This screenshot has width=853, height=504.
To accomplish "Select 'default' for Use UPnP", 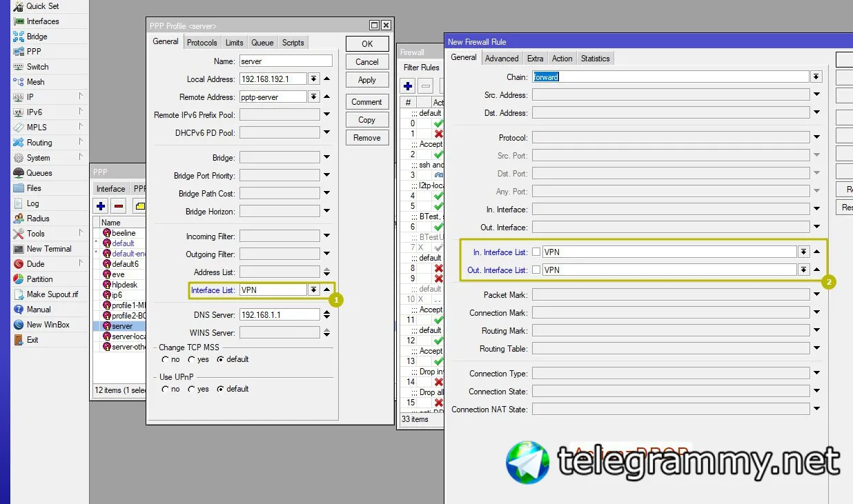I will 220,390.
